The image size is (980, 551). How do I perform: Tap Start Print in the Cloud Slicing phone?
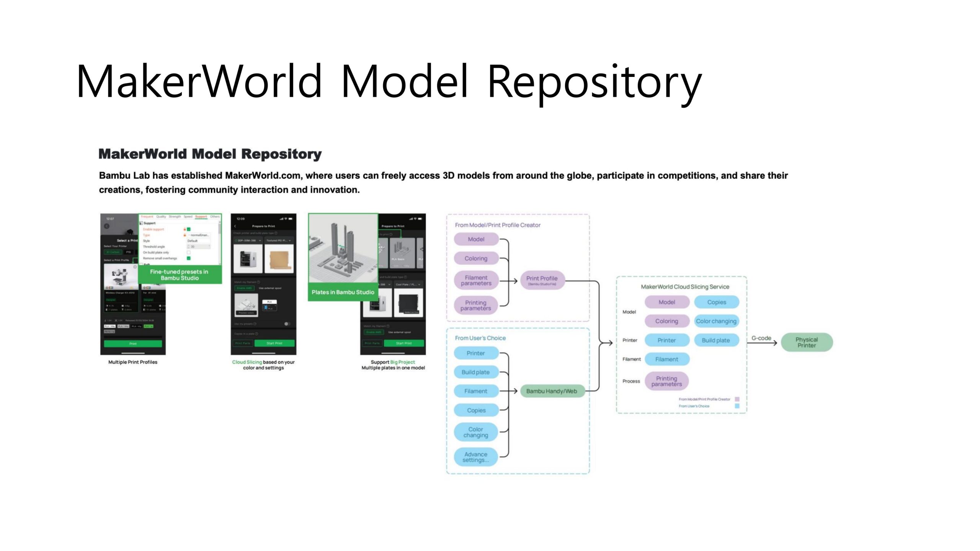[274, 343]
